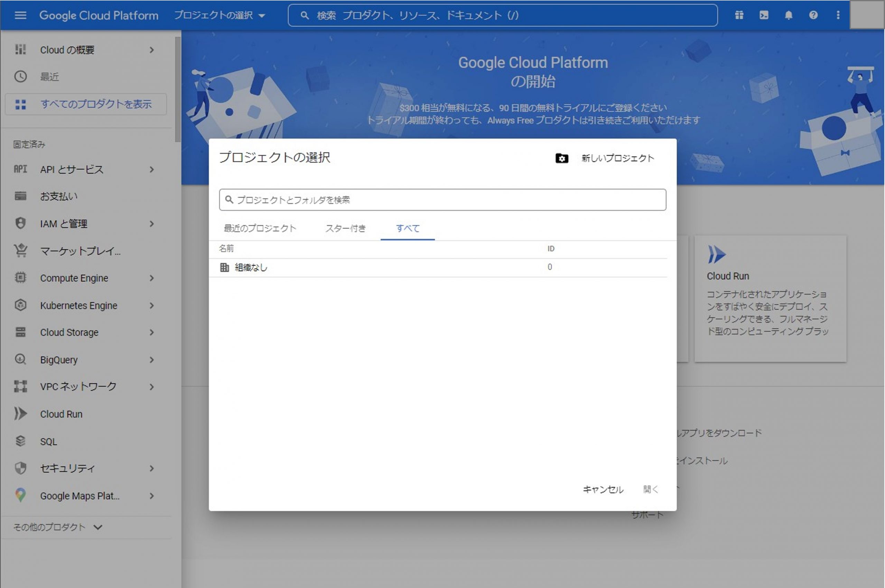
Task: Expand the Kubernetes Engine submenu chevron
Action: click(151, 306)
